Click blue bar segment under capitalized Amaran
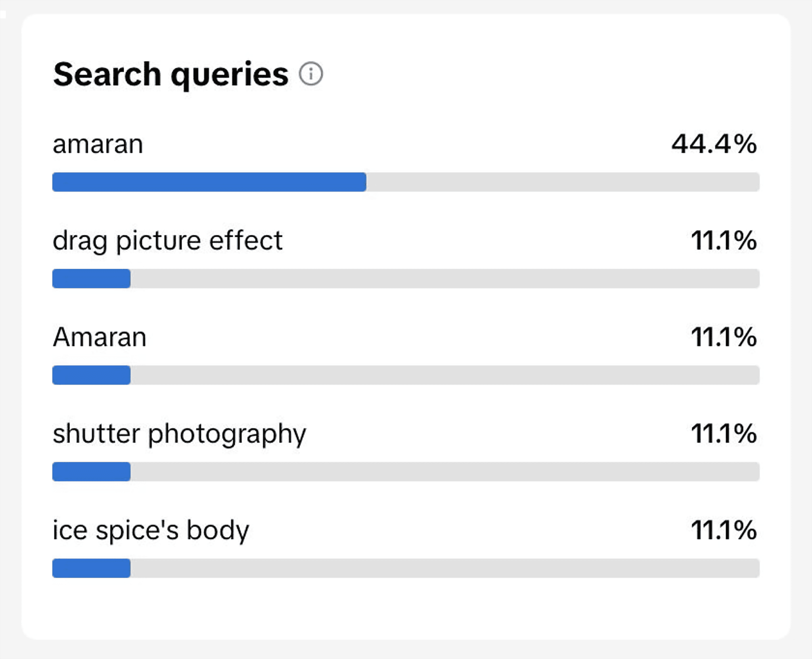The image size is (812, 659). [x=91, y=375]
